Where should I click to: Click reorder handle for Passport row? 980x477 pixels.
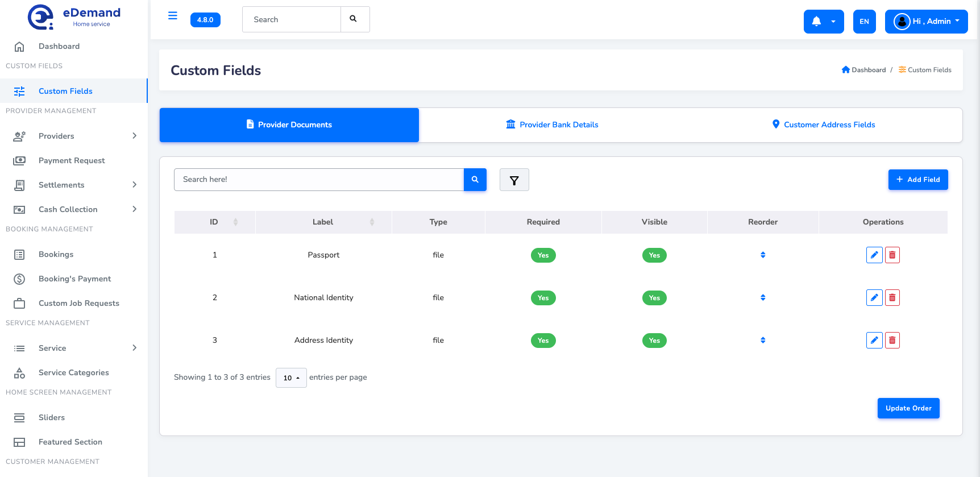pyautogui.click(x=763, y=255)
